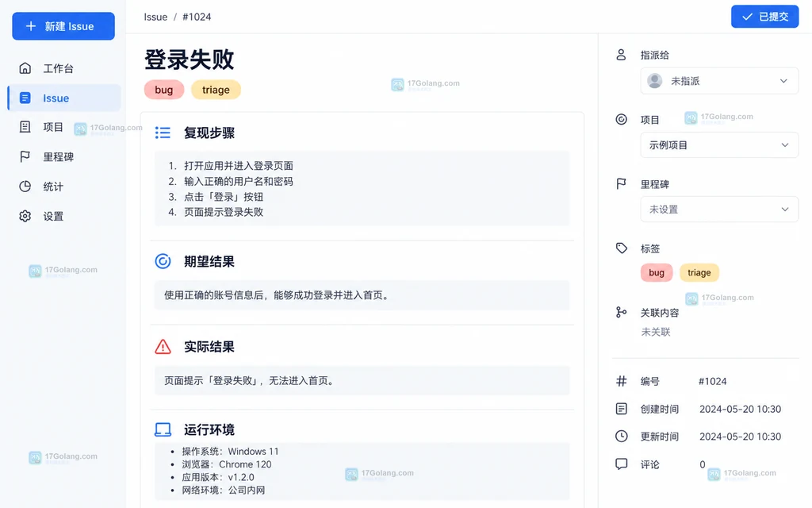
Task: Open the 未设置 milestone dropdown
Action: [719, 210]
